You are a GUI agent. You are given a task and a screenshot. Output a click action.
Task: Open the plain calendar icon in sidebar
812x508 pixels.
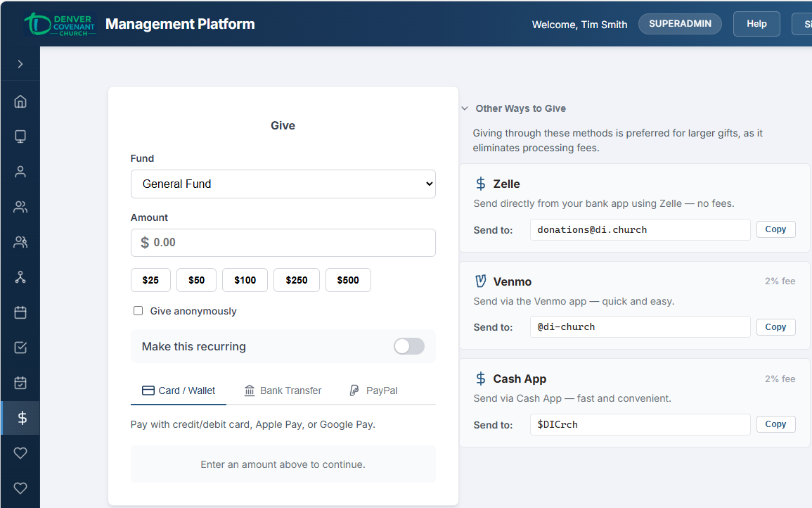click(20, 312)
